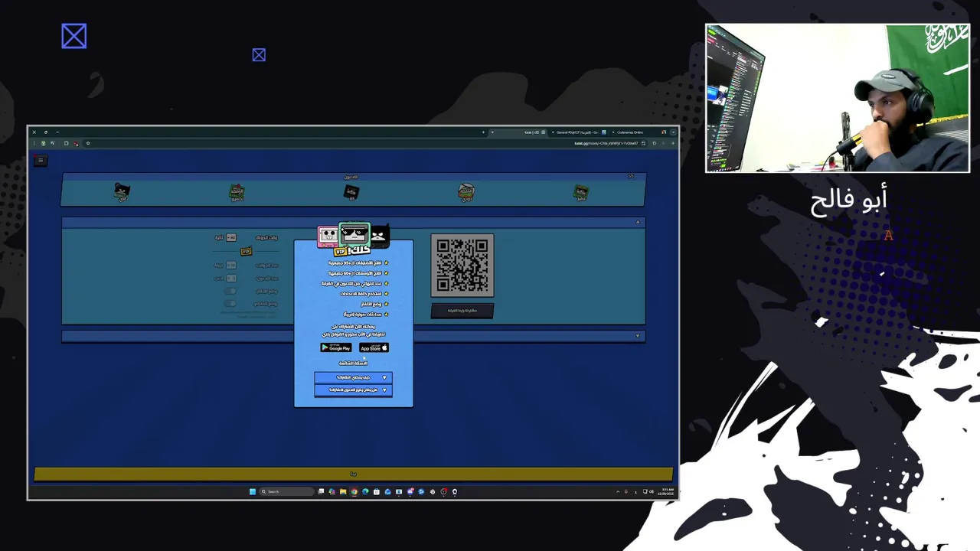Open Task View from the taskbar
Screen dimensions: 980x551
tap(321, 491)
